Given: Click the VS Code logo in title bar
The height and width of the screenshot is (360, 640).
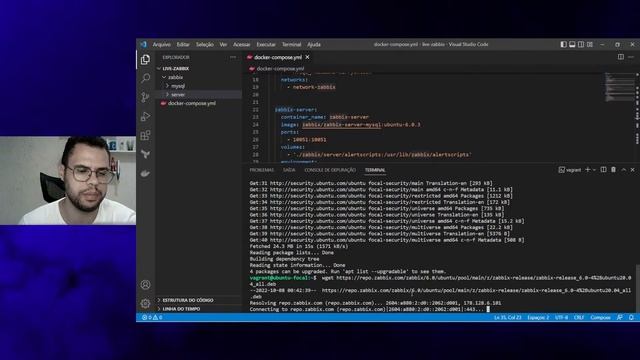Looking at the screenshot, I should pyautogui.click(x=144, y=44).
